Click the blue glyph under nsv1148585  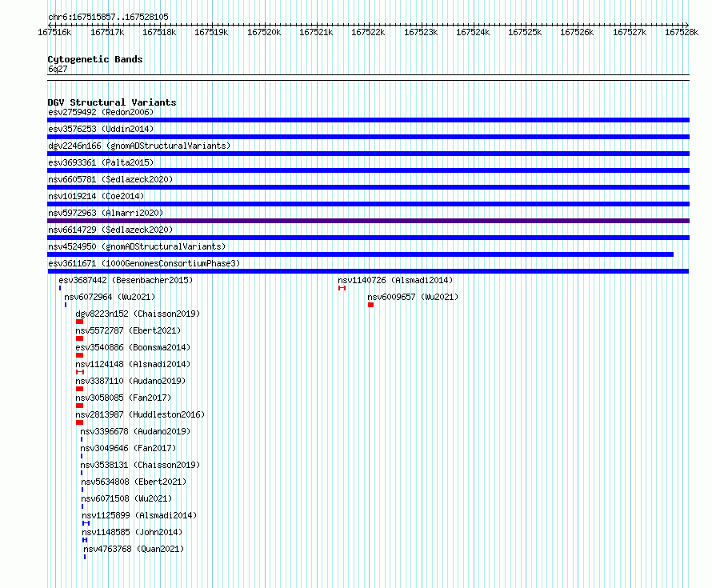(85, 540)
